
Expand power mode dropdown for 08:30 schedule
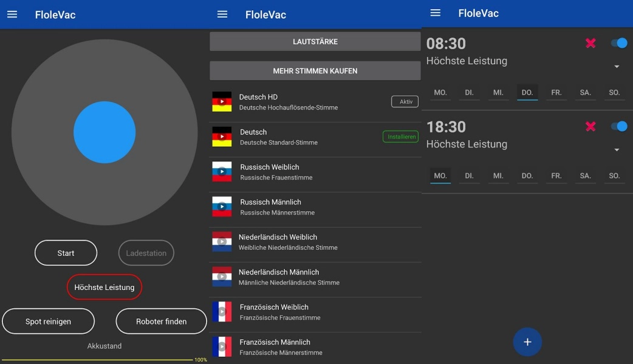click(617, 67)
